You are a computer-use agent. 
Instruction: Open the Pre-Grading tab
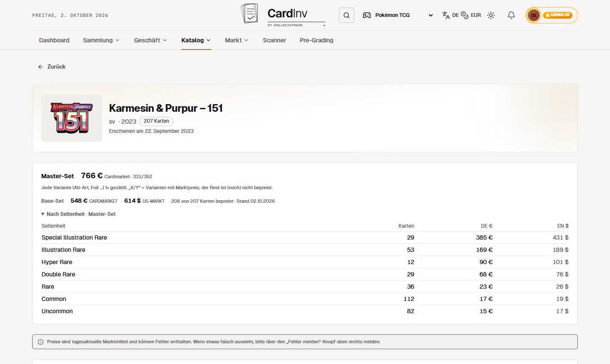pyautogui.click(x=316, y=40)
